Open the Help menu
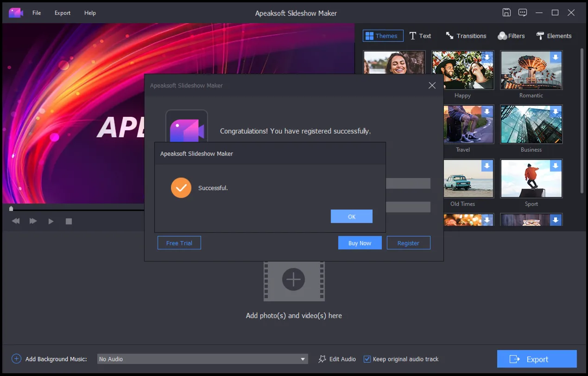 (x=90, y=13)
